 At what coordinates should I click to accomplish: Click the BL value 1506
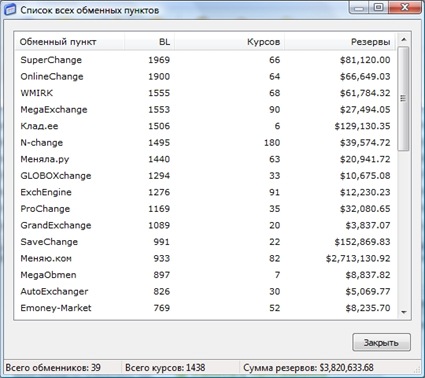159,126
